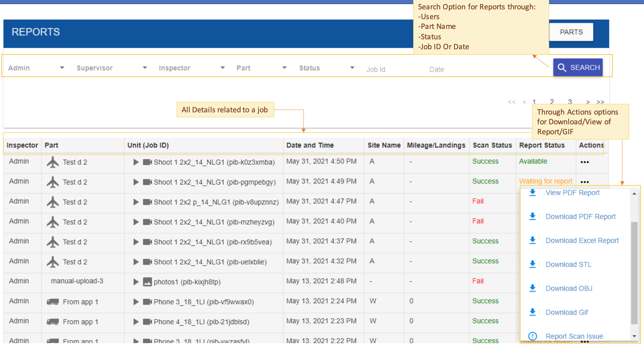
Task: Click the SEARCH button
Action: tap(578, 67)
